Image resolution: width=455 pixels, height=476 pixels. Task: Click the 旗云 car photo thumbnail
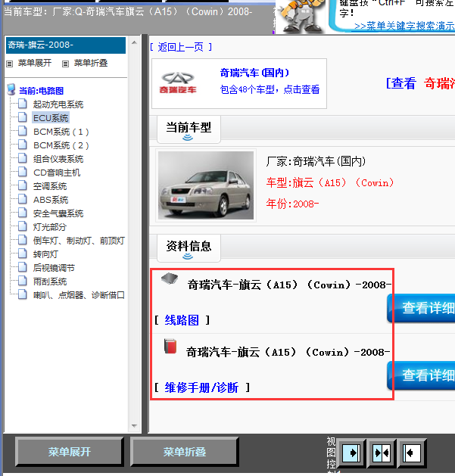pyautogui.click(x=206, y=185)
